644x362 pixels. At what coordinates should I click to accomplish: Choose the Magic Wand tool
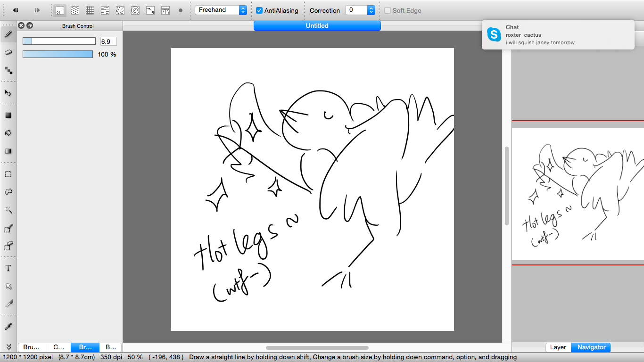tap(8, 210)
